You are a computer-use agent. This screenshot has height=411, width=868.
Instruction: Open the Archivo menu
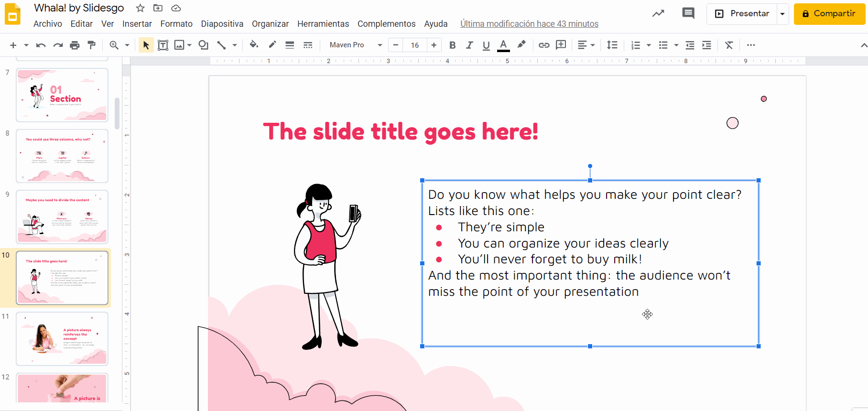tap(48, 24)
